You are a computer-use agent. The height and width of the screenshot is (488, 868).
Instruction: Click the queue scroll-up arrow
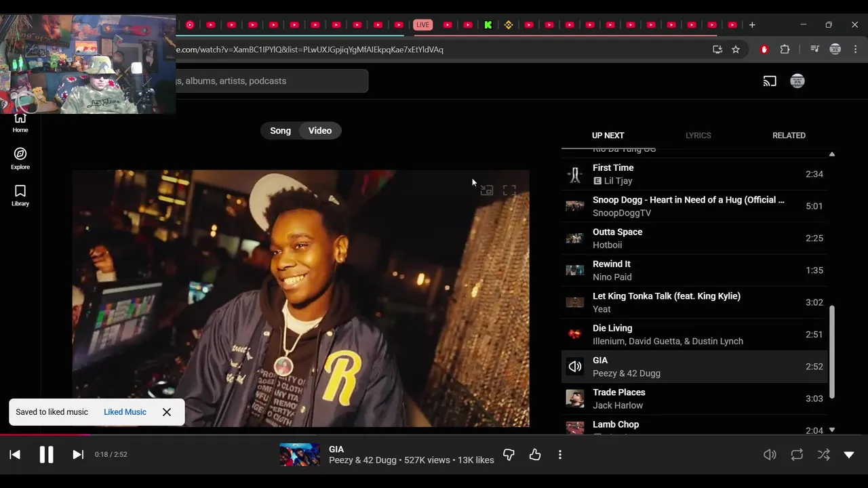pos(832,155)
